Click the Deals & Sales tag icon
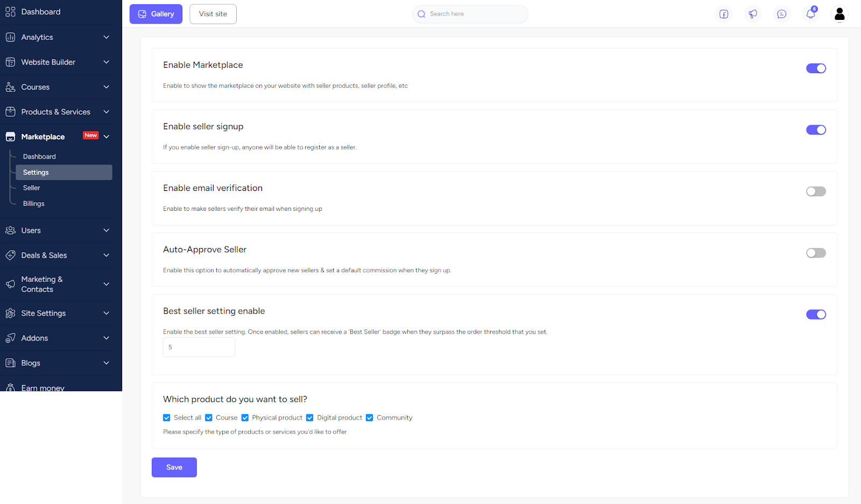The height and width of the screenshot is (504, 861). point(10,255)
